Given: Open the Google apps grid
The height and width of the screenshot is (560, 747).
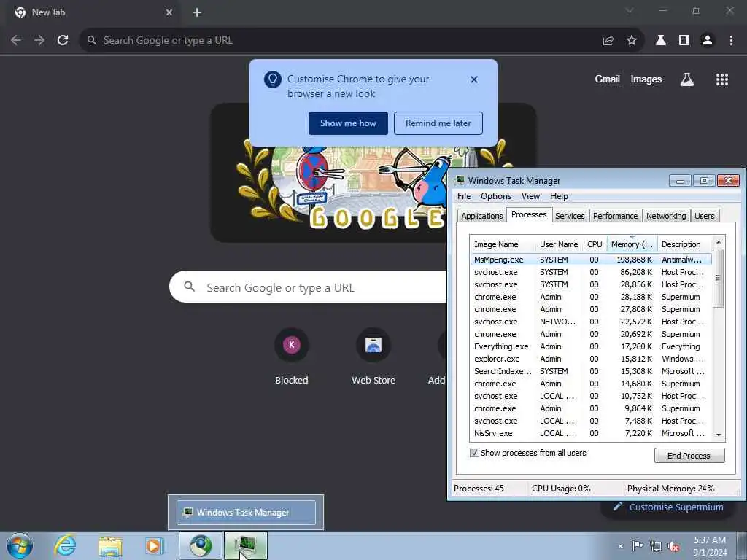Looking at the screenshot, I should [722, 79].
